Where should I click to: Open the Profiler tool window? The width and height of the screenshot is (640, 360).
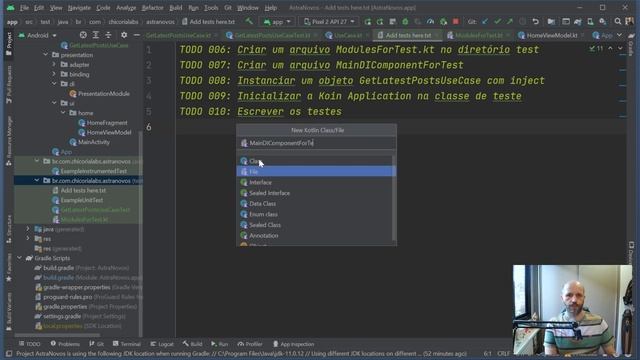250,344
